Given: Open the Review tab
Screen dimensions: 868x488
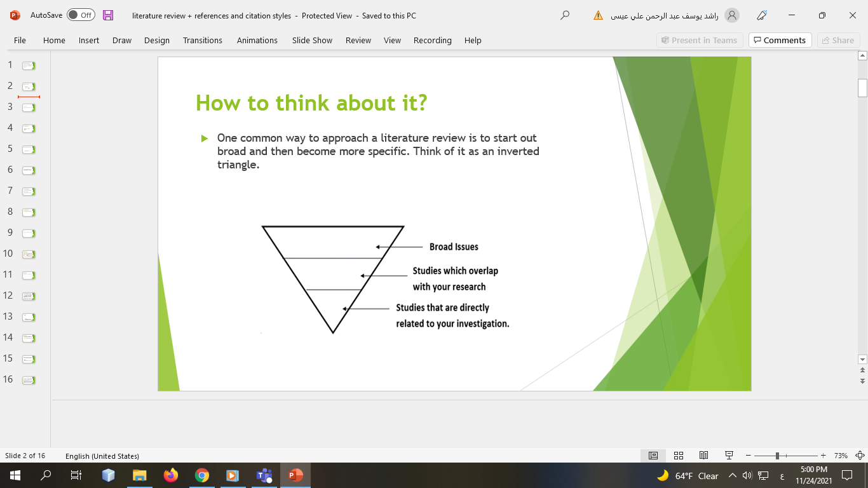Looking at the screenshot, I should point(358,40).
